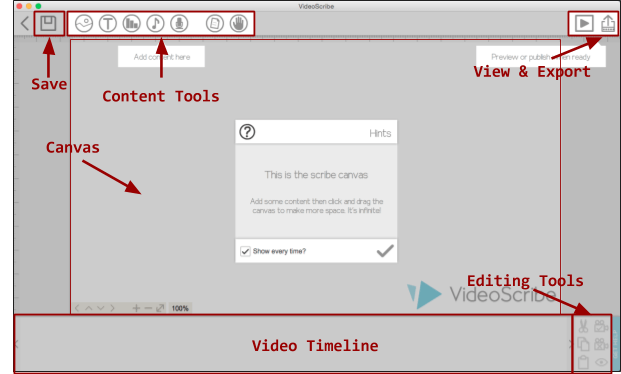Move canvas up with the up arrow

(89, 308)
